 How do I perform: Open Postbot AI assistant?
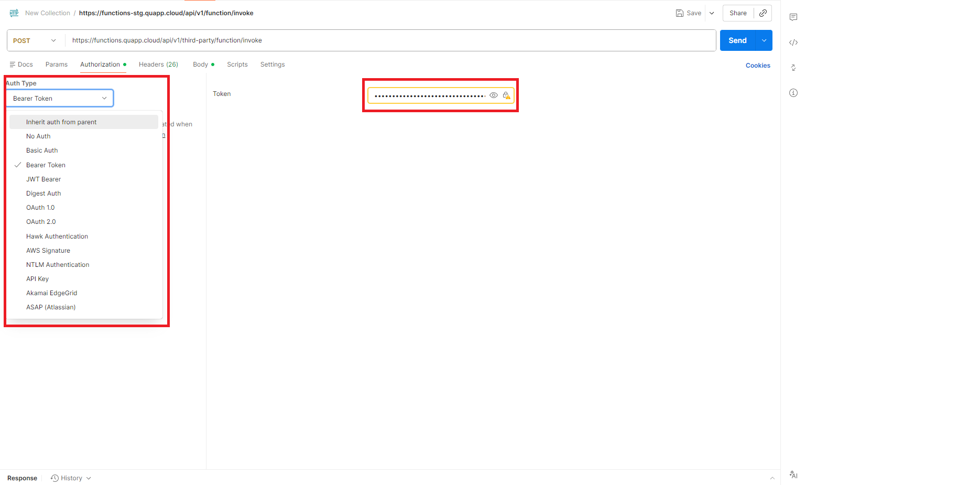[793, 475]
